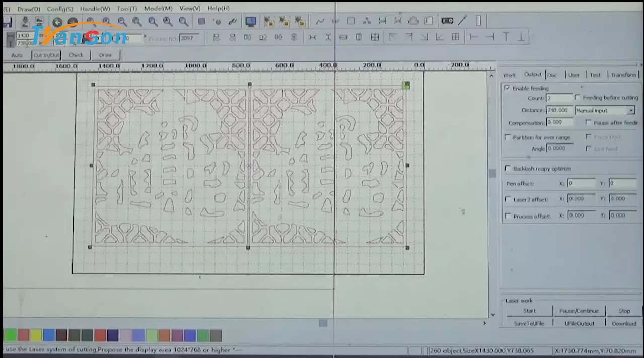Click the flip horizontal mirror icon

[x=312, y=37]
